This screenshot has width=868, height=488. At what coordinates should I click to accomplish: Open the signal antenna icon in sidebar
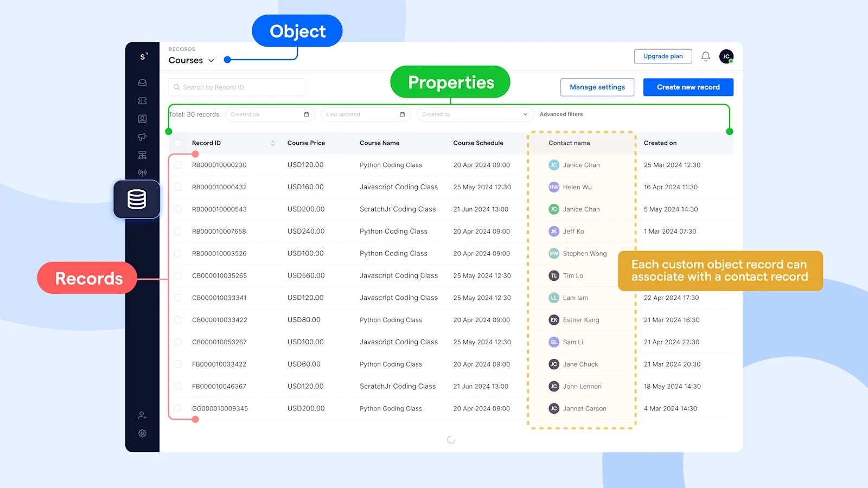pos(142,173)
